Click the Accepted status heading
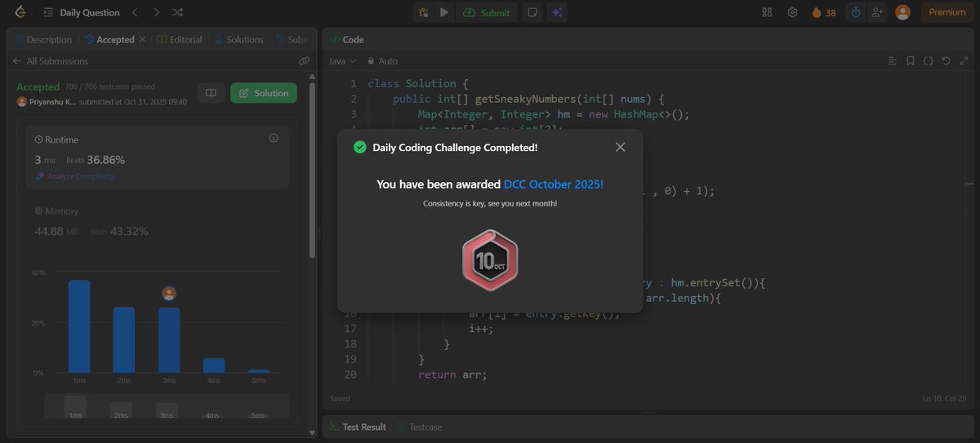Viewport: 980px width, 443px height. (38, 86)
